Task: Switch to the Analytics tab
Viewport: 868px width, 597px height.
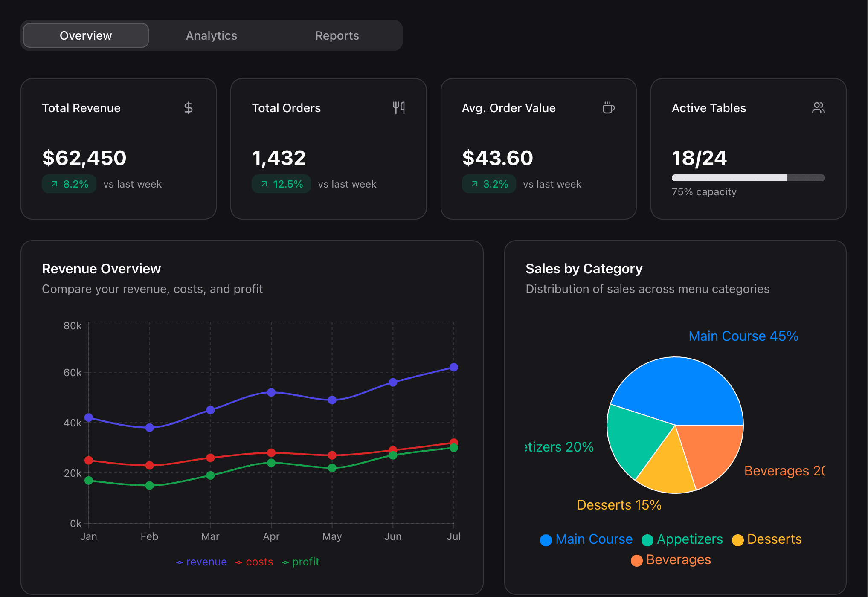Action: coord(211,35)
